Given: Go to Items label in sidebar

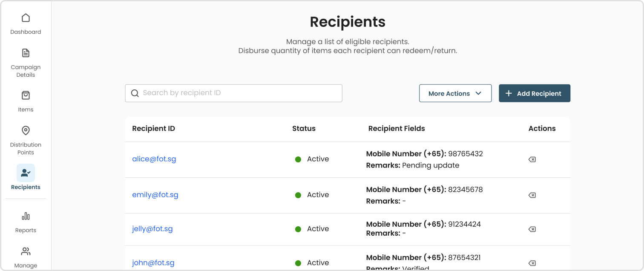Looking at the screenshot, I should pos(26,110).
